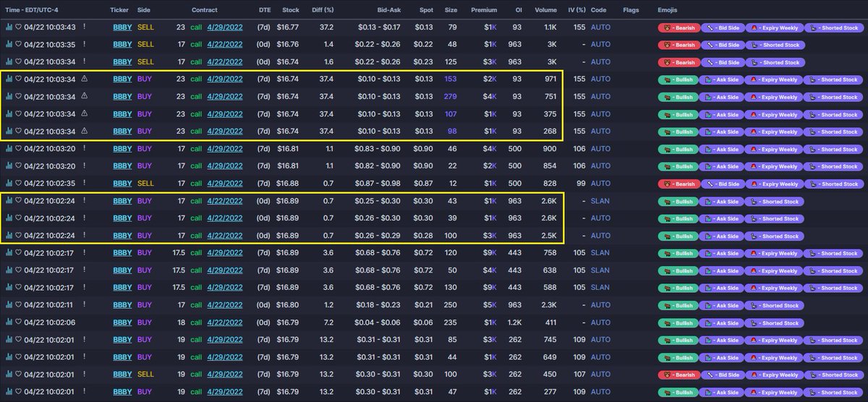The height and width of the screenshot is (402, 868).
Task: Toggle heart on the 10:03:35 row
Action: click(18, 45)
